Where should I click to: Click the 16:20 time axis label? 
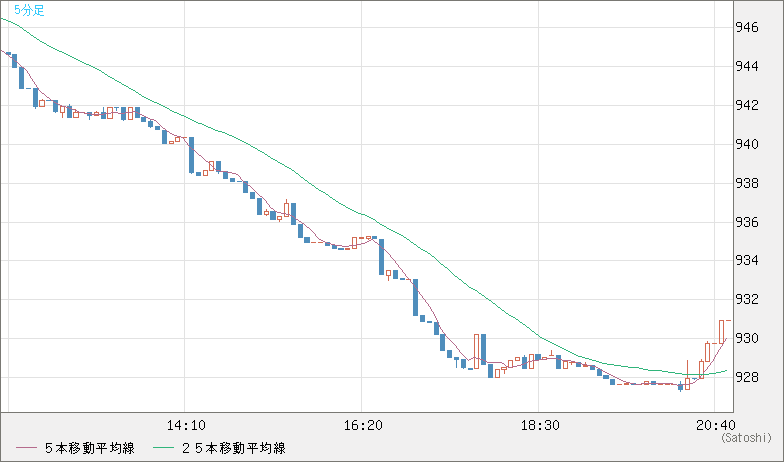click(x=363, y=426)
